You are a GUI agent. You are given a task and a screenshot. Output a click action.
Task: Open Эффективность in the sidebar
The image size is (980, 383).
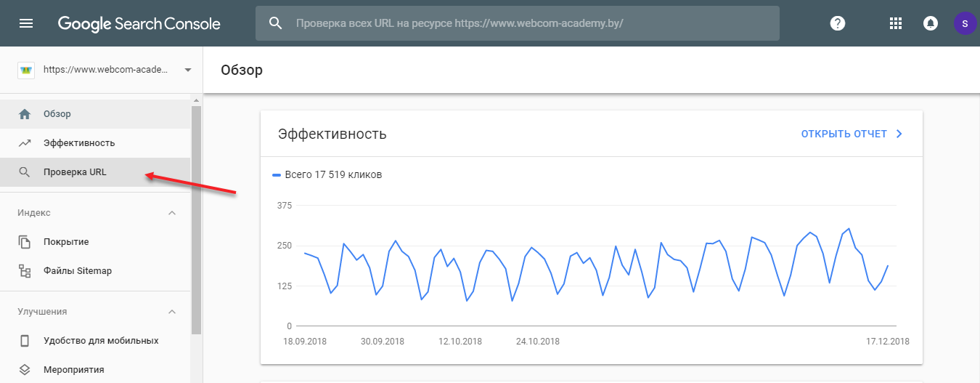click(79, 143)
